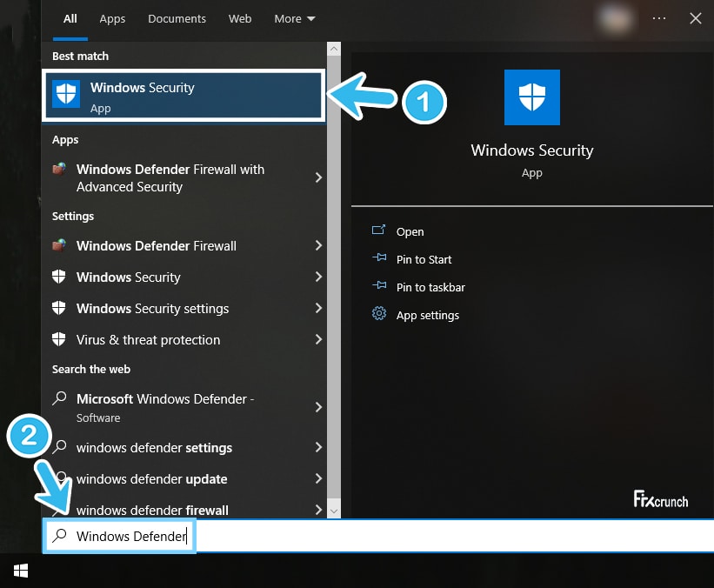
Task: Click the shield icon beside Windows Security setting
Action: click(x=59, y=277)
